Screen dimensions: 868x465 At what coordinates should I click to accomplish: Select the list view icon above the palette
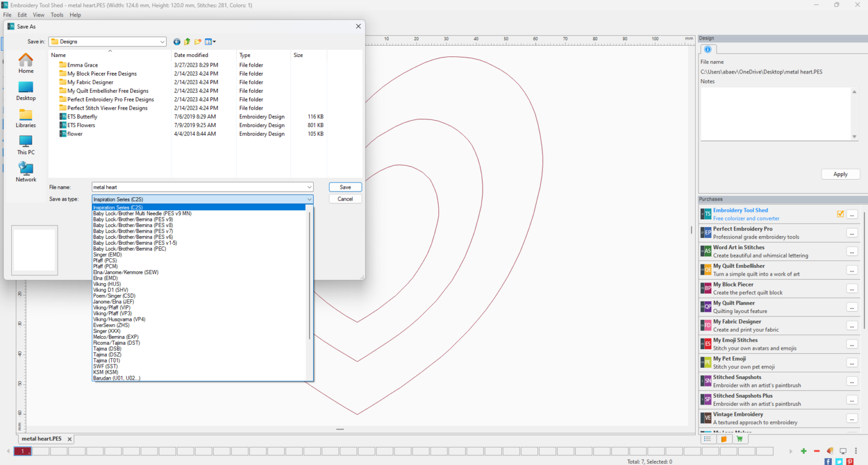(707, 439)
